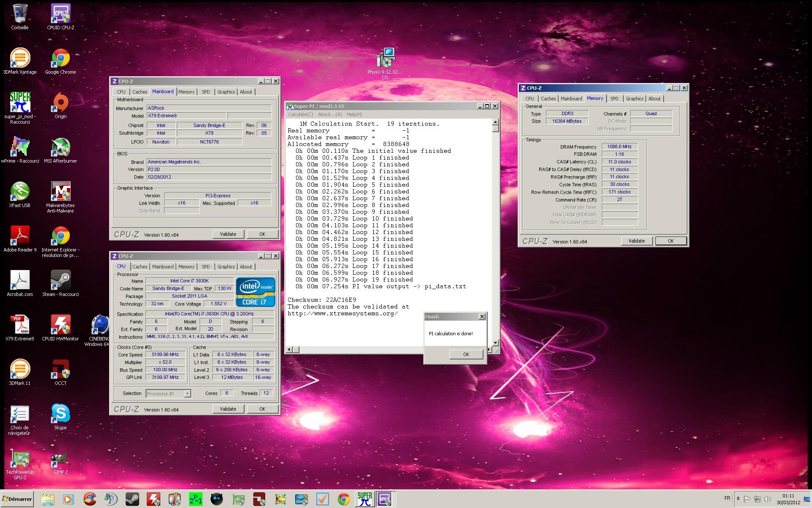
Task: Launch the 3DMark Vantage desktop icon
Action: pyautogui.click(x=20, y=61)
